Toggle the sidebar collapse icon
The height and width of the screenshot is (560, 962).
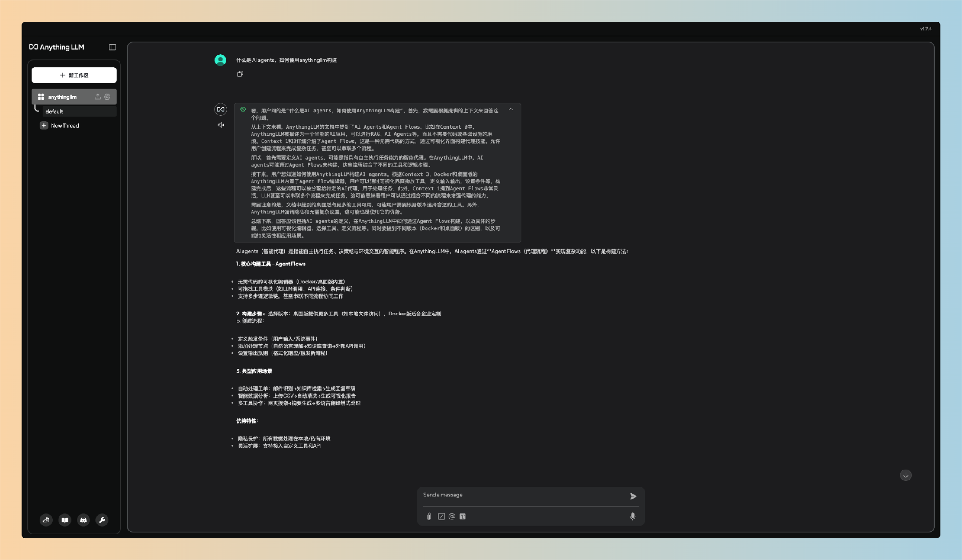coord(112,47)
